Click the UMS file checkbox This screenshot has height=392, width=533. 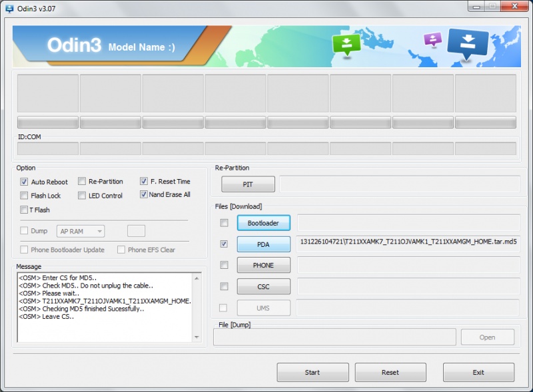tap(223, 307)
